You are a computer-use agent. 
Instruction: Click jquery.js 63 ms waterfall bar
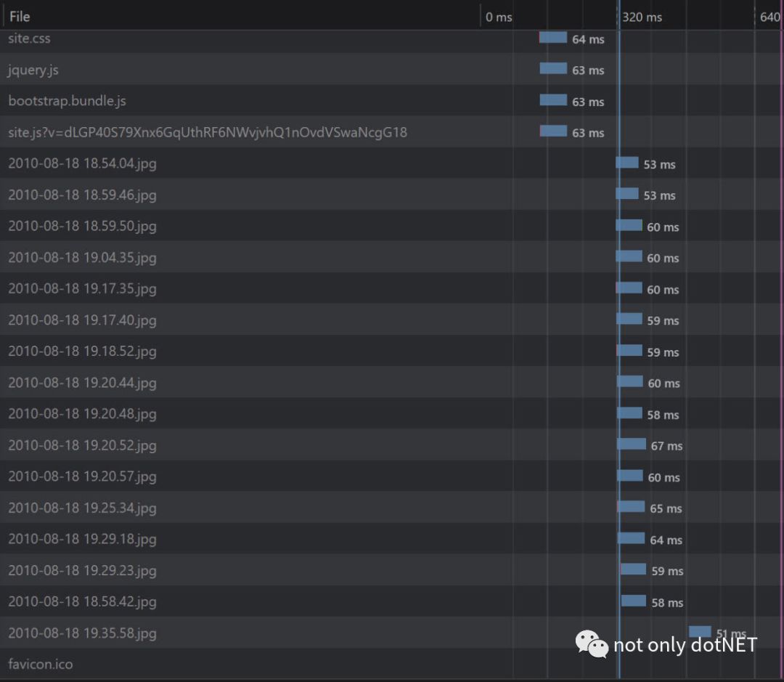pyautogui.click(x=553, y=68)
